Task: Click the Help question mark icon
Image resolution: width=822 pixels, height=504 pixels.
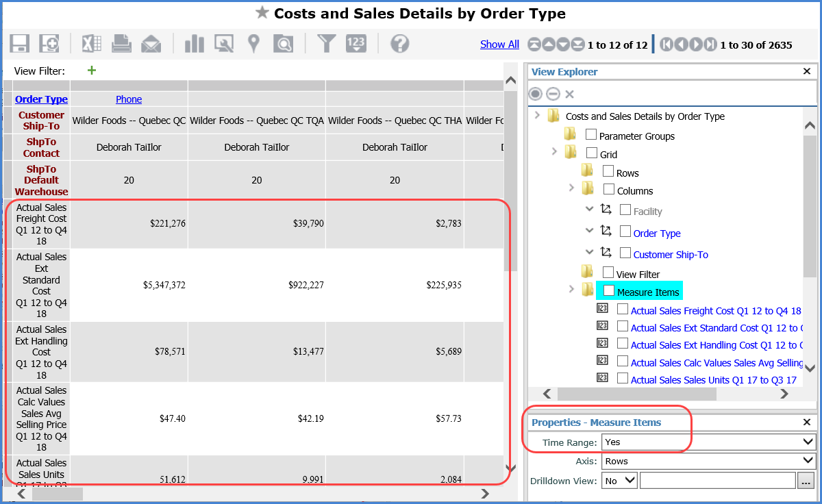Action: point(399,44)
